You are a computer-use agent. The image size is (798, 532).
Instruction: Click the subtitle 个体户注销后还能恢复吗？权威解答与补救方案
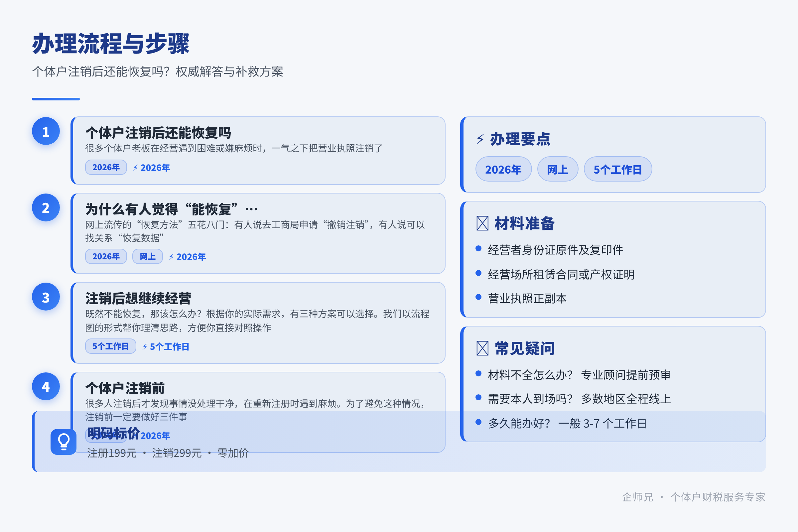[158, 71]
